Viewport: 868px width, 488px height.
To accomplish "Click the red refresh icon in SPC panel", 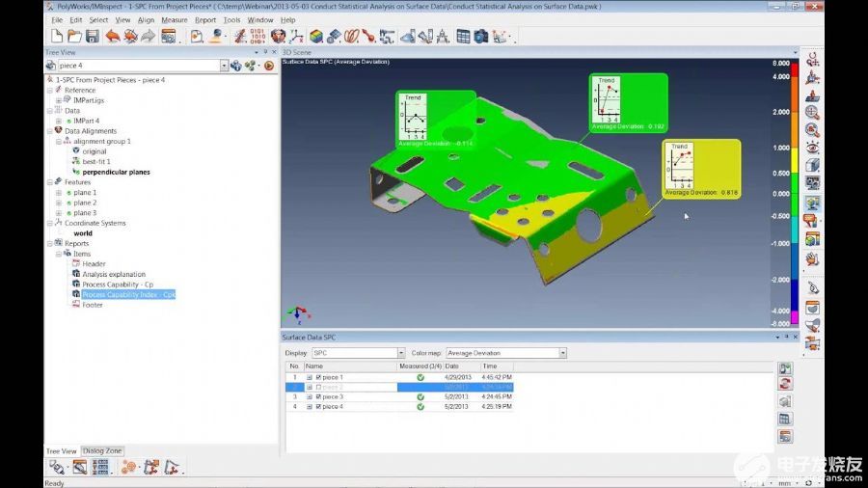I will [785, 384].
